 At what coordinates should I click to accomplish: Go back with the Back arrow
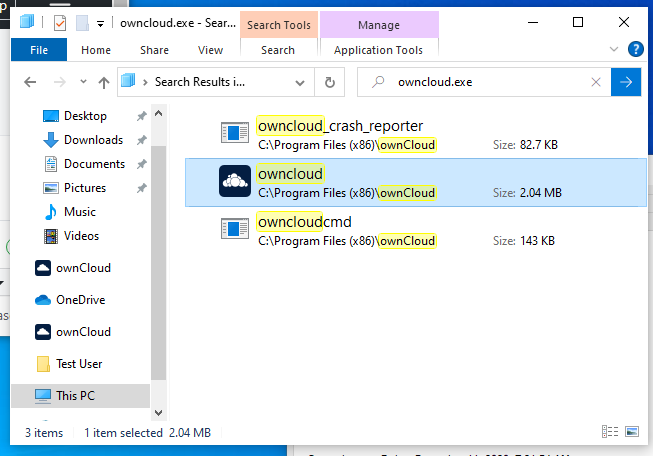(x=30, y=82)
